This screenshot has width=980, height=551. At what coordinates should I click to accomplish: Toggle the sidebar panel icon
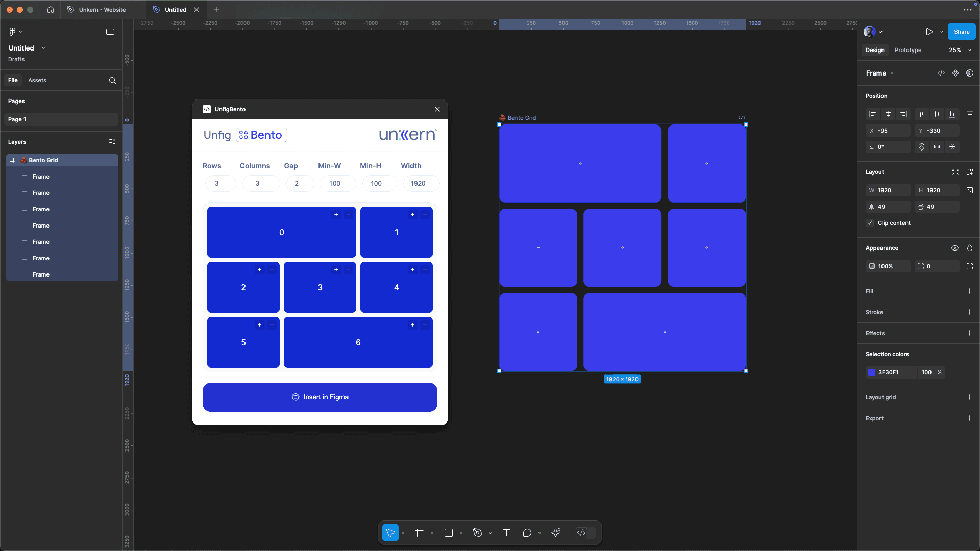(110, 32)
